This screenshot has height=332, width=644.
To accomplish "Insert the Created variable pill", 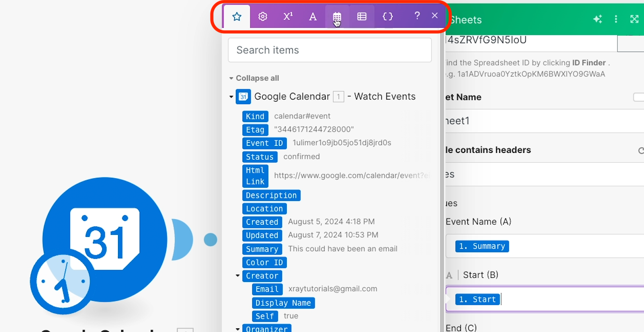I will pyautogui.click(x=262, y=222).
